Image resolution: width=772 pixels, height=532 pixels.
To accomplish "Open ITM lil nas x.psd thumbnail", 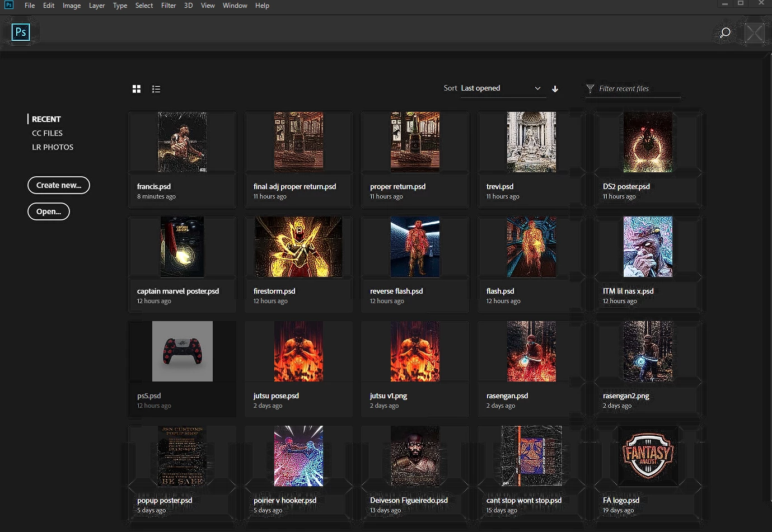I will [648, 247].
